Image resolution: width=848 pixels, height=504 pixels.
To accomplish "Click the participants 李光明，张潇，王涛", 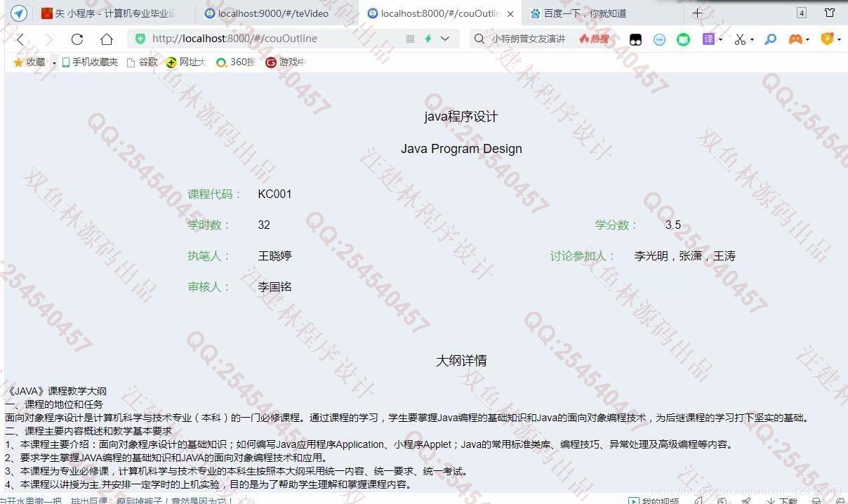I will pyautogui.click(x=685, y=256).
